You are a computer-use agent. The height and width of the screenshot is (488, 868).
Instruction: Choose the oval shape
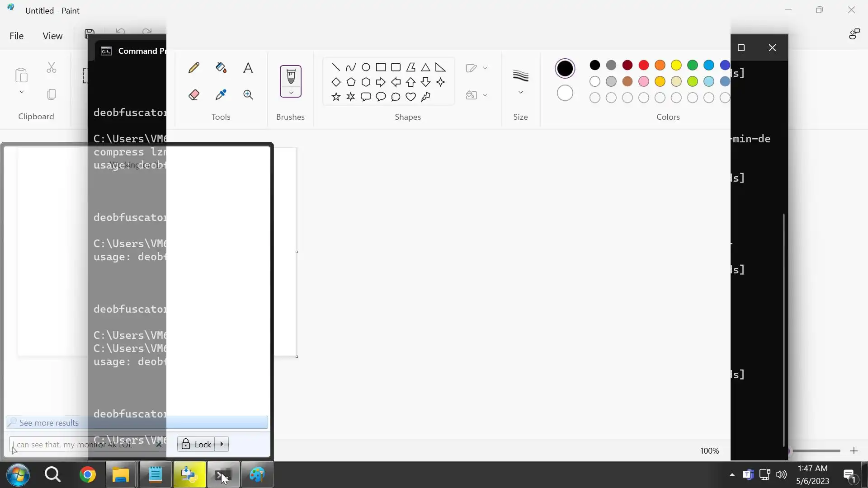366,67
